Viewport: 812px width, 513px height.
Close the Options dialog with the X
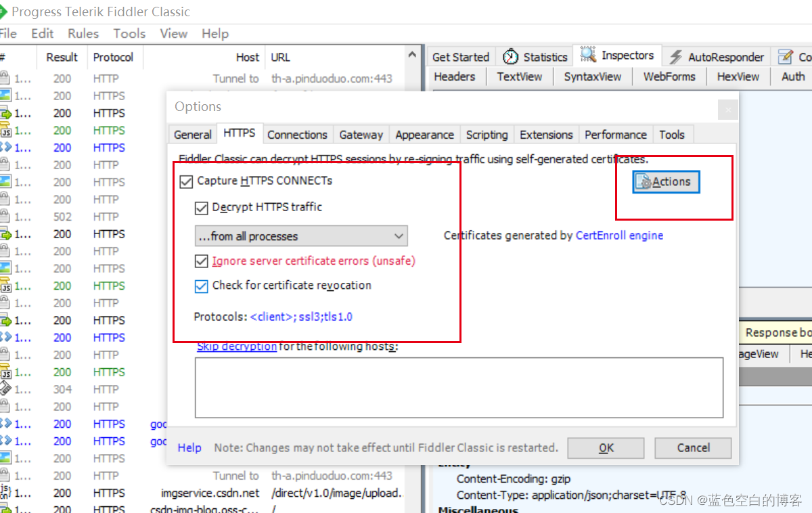point(728,109)
